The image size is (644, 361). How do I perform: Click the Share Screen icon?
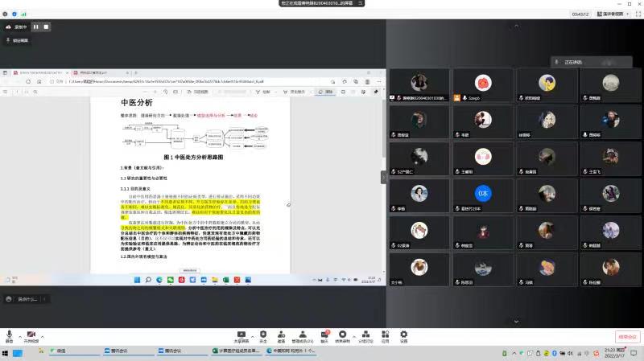[x=241, y=334]
